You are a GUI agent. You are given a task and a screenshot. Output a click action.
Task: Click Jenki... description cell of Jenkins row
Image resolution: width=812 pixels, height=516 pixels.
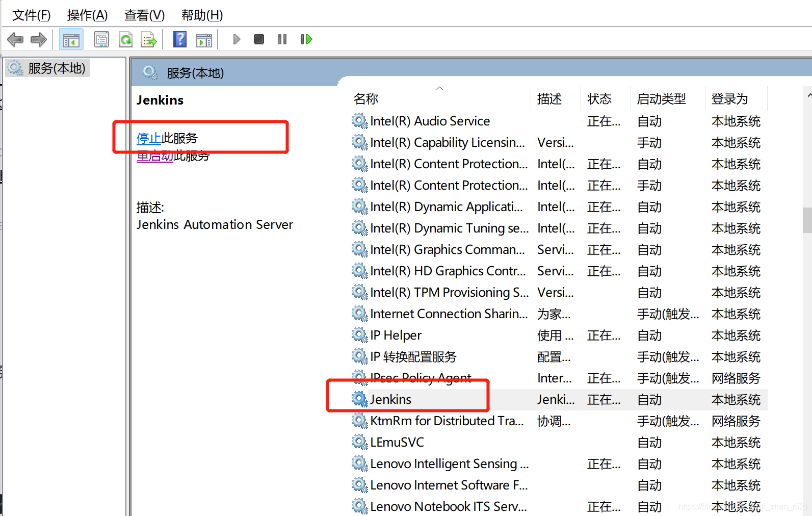[x=556, y=399]
